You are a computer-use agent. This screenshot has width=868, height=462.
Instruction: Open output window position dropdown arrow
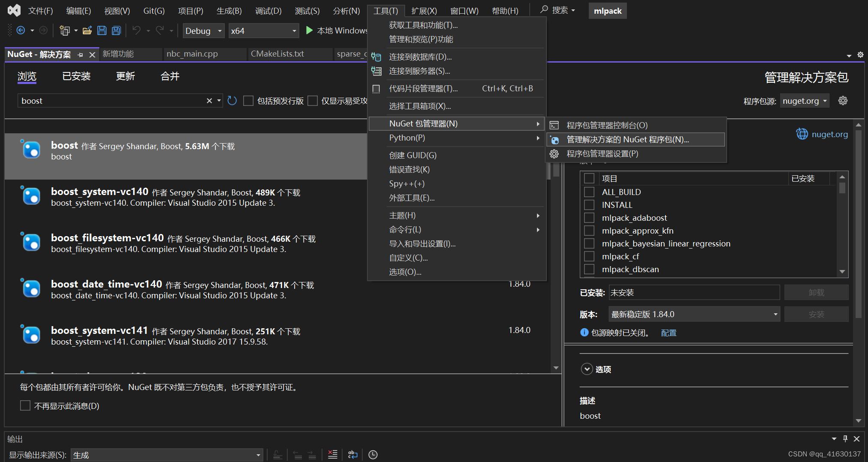834,438
